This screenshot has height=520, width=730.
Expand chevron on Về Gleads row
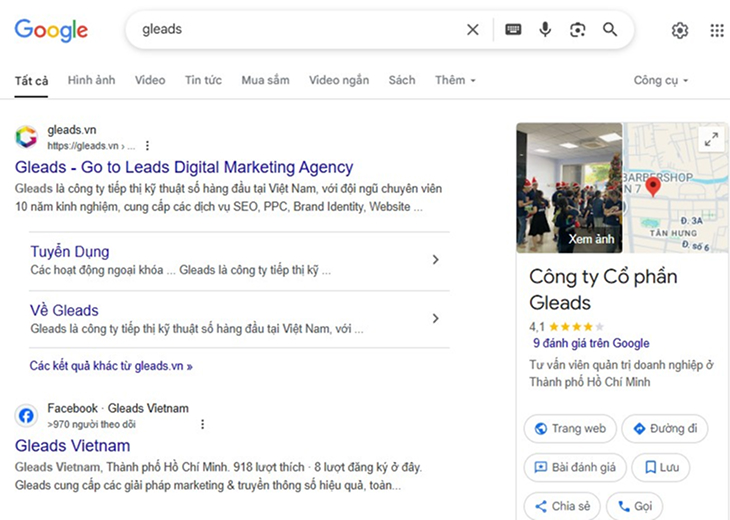(435, 318)
